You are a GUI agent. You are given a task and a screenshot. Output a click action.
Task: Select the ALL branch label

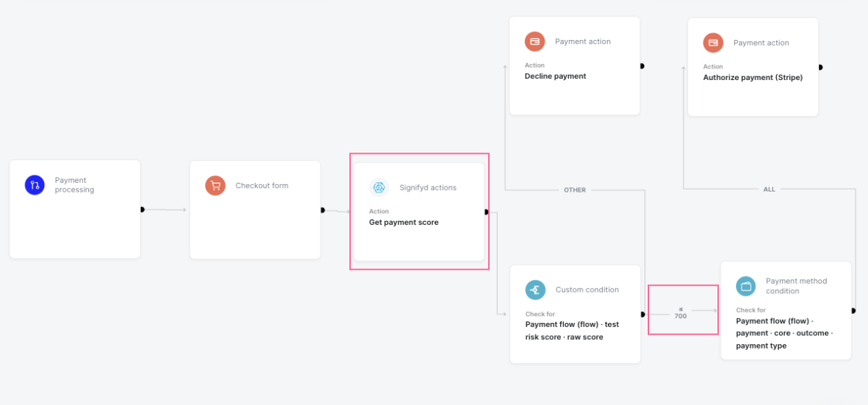point(769,189)
